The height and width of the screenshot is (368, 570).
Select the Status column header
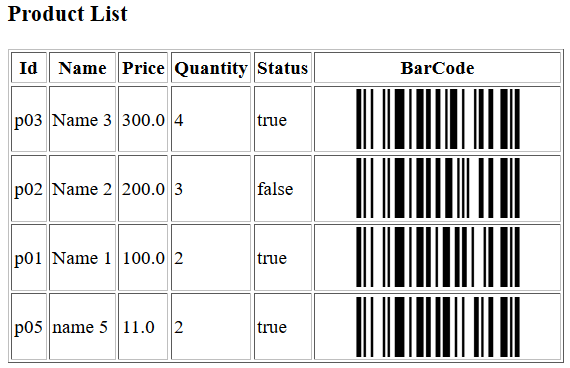283,68
